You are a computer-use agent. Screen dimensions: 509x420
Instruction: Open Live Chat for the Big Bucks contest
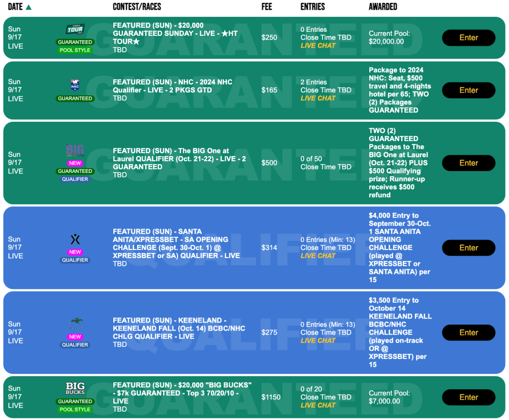318,405
